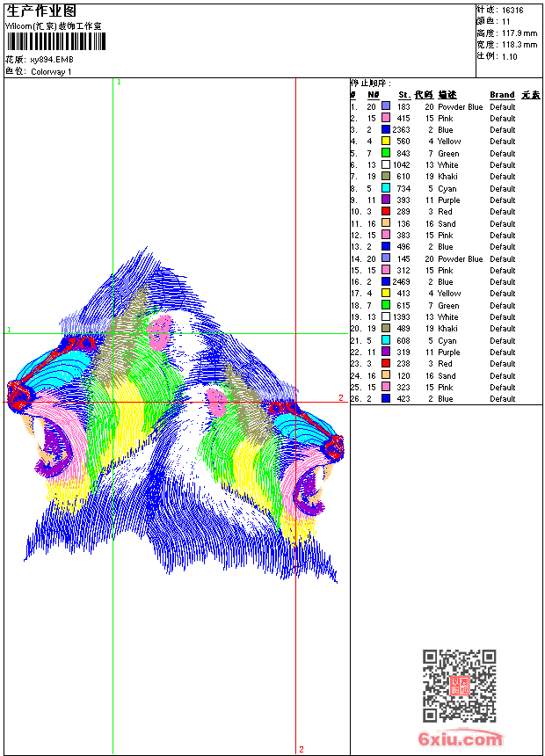
Task: Click the Red swatch in row 10
Action: pyautogui.click(x=386, y=212)
